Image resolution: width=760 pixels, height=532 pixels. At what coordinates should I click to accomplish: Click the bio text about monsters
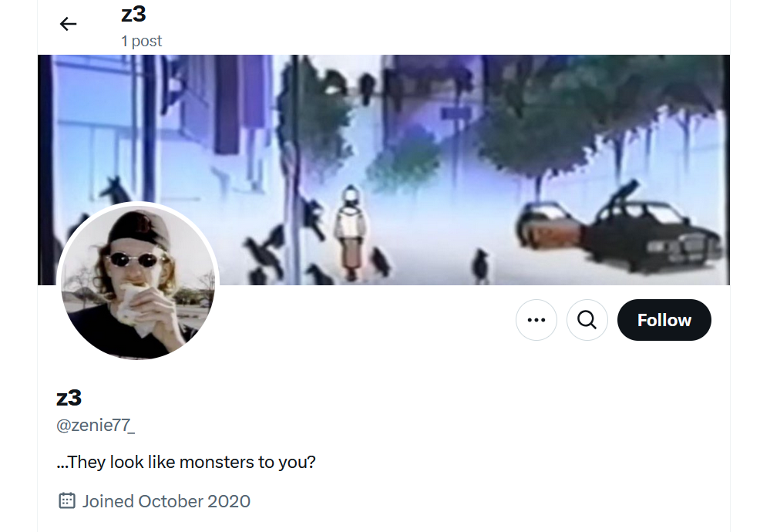click(x=186, y=462)
